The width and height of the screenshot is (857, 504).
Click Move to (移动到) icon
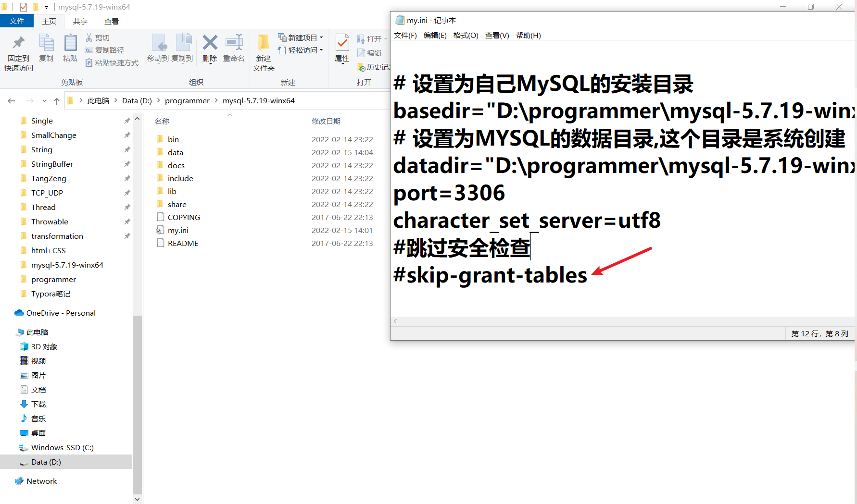(159, 43)
